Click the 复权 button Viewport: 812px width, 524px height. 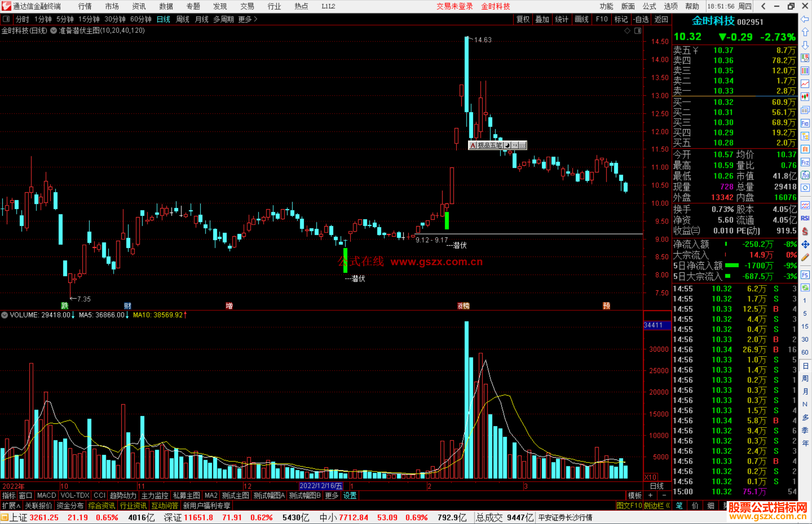tap(523, 19)
